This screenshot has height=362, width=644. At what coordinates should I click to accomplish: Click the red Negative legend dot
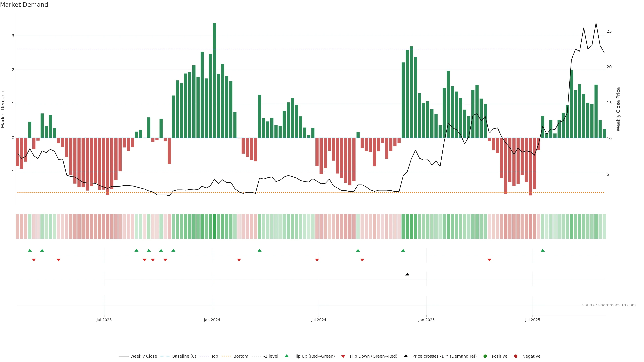[x=516, y=356]
